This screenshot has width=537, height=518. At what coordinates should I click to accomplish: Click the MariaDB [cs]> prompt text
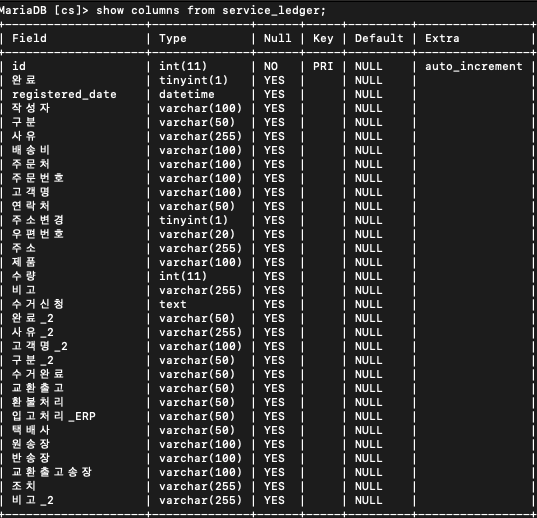pyautogui.click(x=44, y=11)
